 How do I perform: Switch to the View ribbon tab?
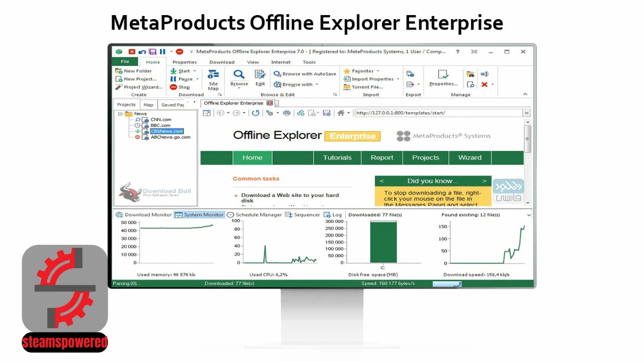pos(253,62)
